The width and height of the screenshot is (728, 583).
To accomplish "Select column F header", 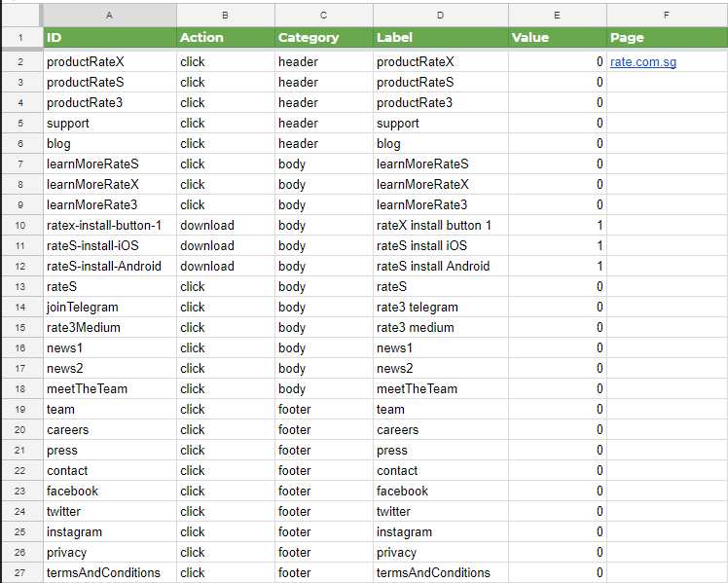I will [x=668, y=16].
